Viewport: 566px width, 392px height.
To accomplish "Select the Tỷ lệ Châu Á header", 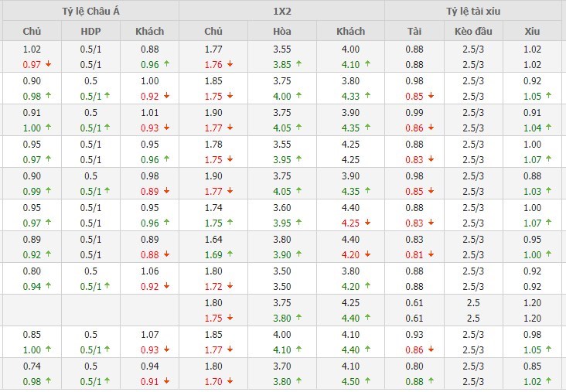I will coord(90,11).
